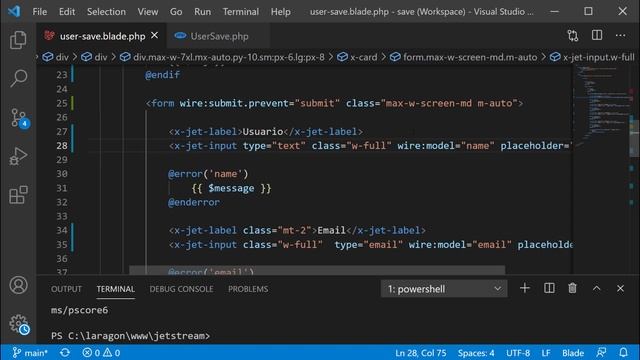Click the form.max-w-screen-md.m-auto breadcrumb
The width and height of the screenshot is (640, 360).
click(x=464, y=57)
